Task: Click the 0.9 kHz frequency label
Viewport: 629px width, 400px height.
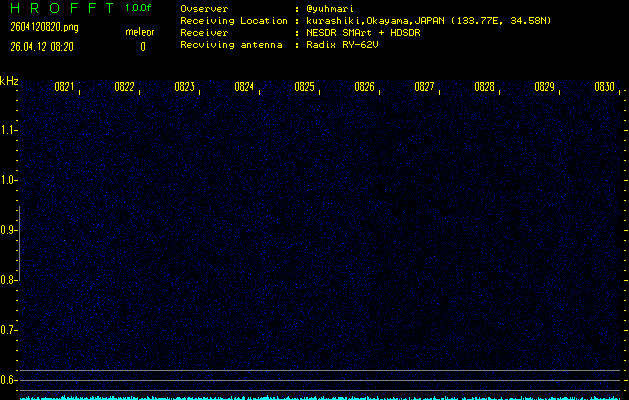Action: click(9, 230)
